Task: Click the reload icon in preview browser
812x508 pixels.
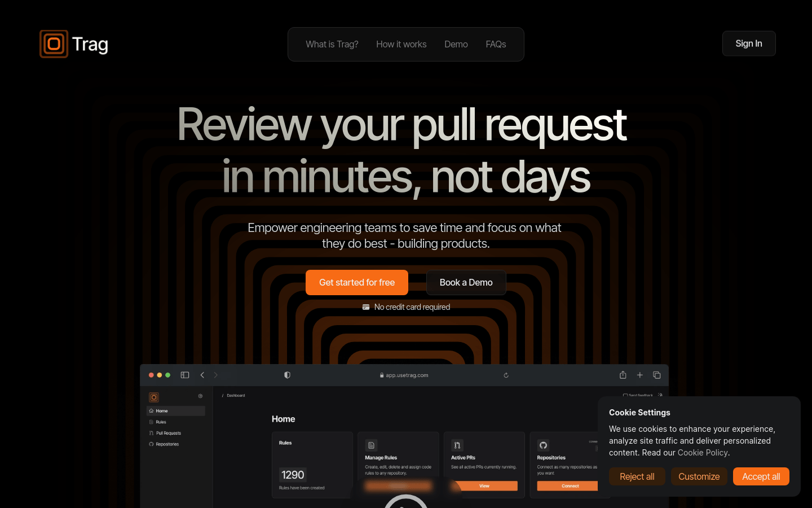Action: tap(506, 375)
